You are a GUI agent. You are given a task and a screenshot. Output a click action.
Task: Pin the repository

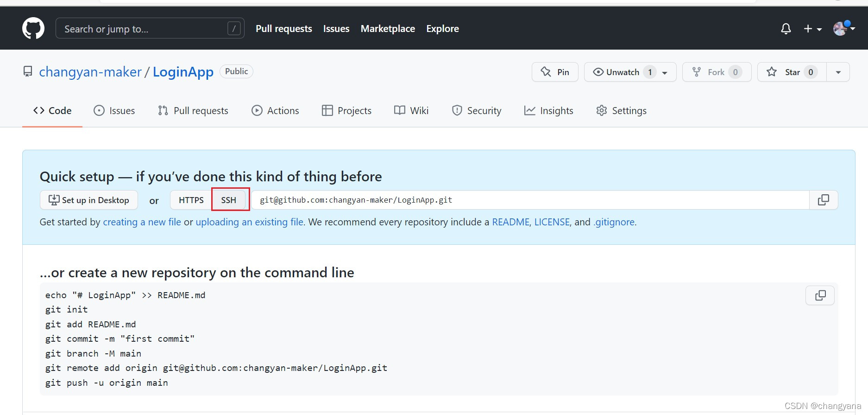[x=555, y=72]
